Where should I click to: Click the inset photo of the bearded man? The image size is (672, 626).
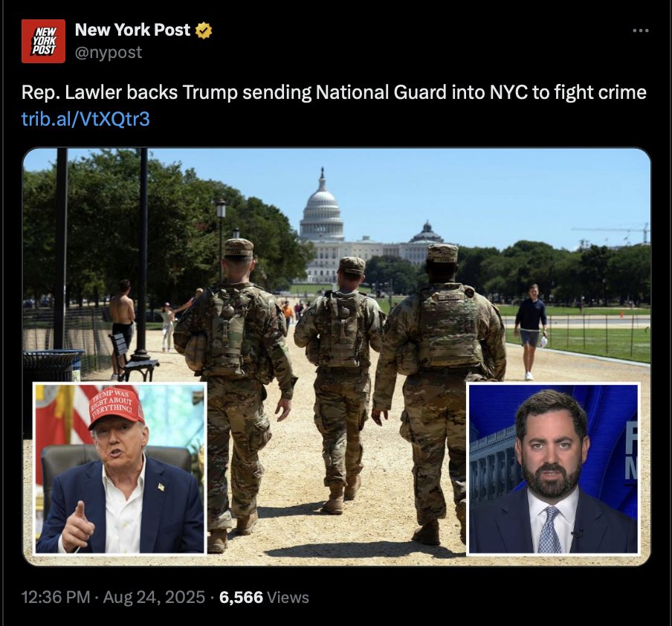(553, 468)
